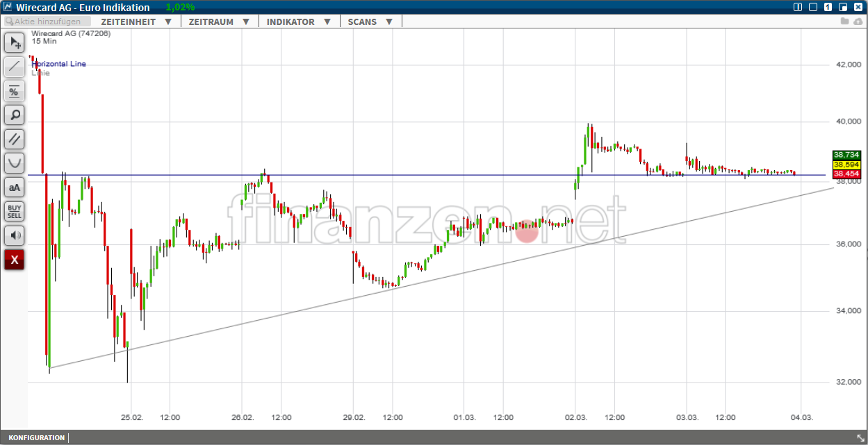The height and width of the screenshot is (445, 868).
Task: Click the 40,000 price axis label
Action: [847, 121]
